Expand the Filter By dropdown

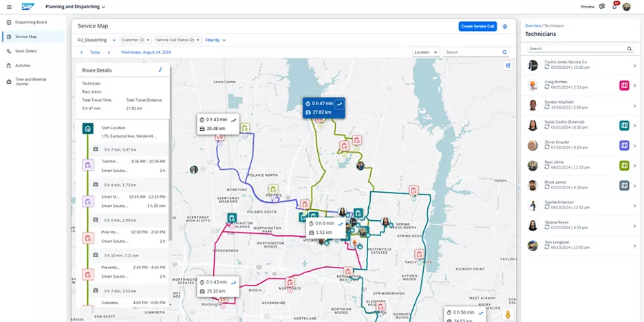[215, 40]
